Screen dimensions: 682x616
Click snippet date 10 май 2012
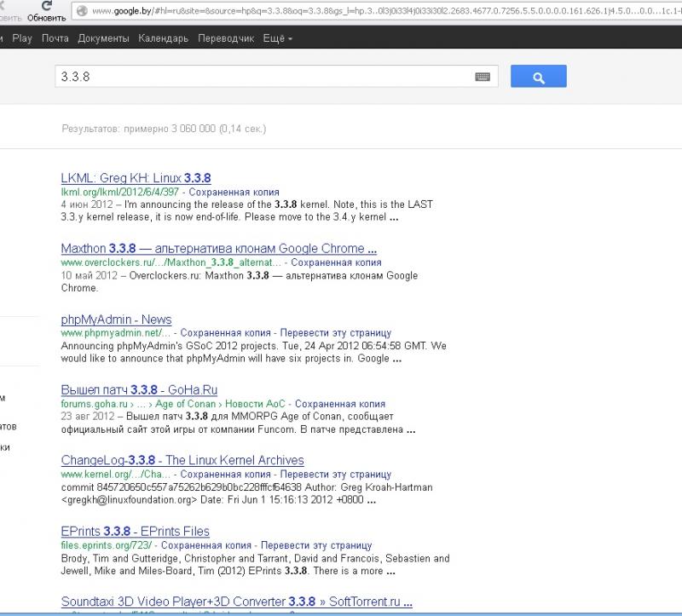click(x=90, y=275)
